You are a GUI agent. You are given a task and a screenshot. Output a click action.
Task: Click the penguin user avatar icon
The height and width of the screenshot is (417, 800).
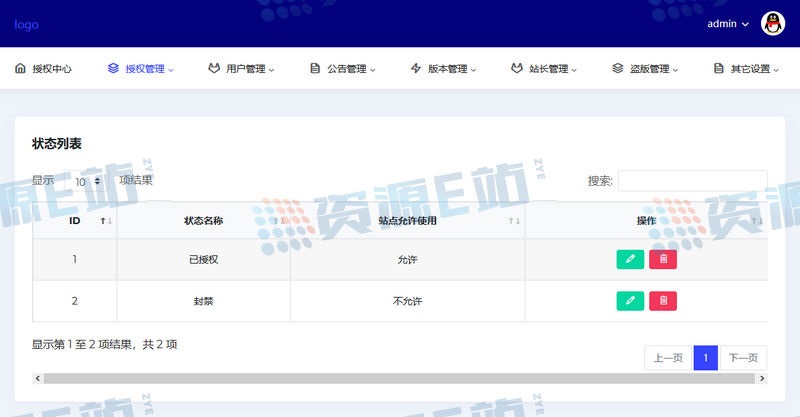pos(773,24)
